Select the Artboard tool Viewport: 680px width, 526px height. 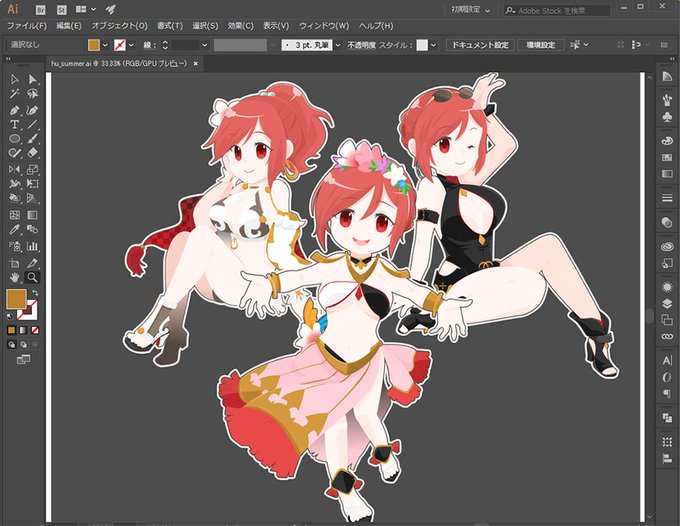click(x=14, y=263)
